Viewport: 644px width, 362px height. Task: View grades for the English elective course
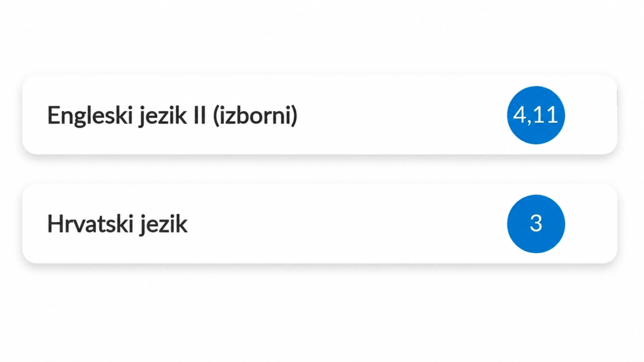click(319, 115)
